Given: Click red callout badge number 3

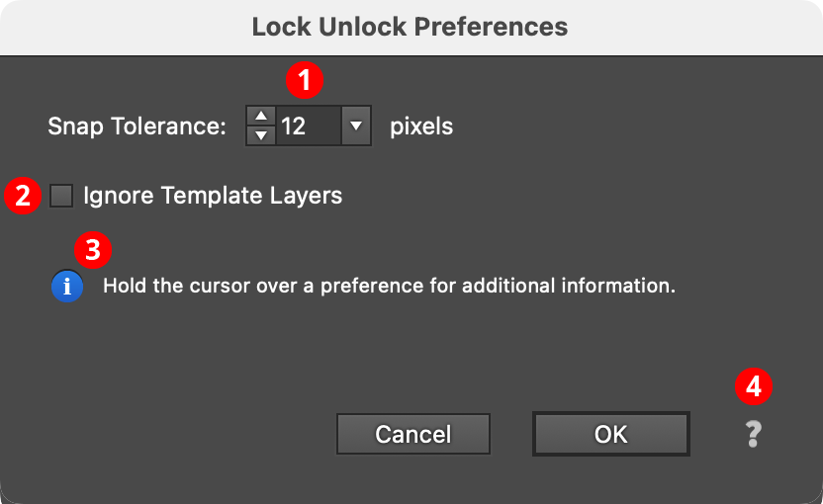Looking at the screenshot, I should coord(93,249).
